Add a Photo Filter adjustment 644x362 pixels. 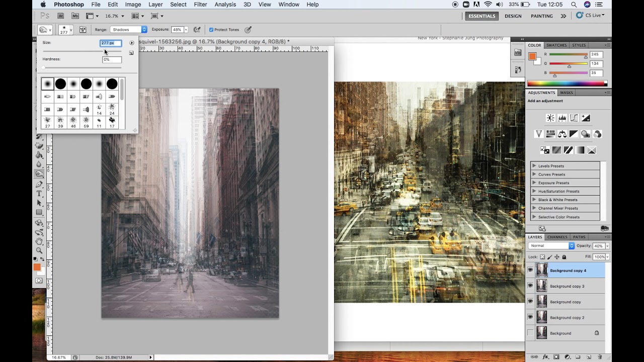point(585,134)
